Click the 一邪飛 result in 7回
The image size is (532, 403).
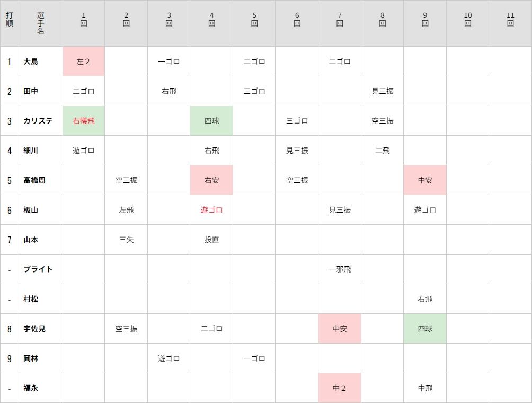point(340,269)
